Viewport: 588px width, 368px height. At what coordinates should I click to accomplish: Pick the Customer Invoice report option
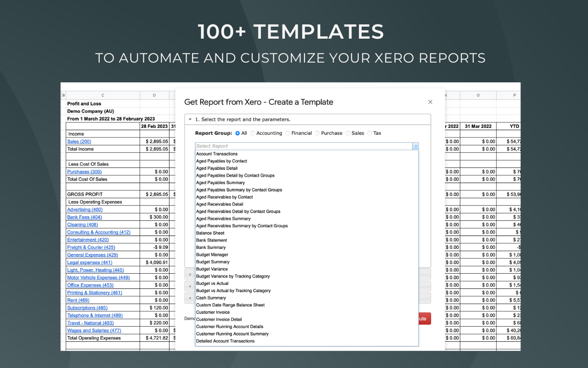pyautogui.click(x=307, y=312)
